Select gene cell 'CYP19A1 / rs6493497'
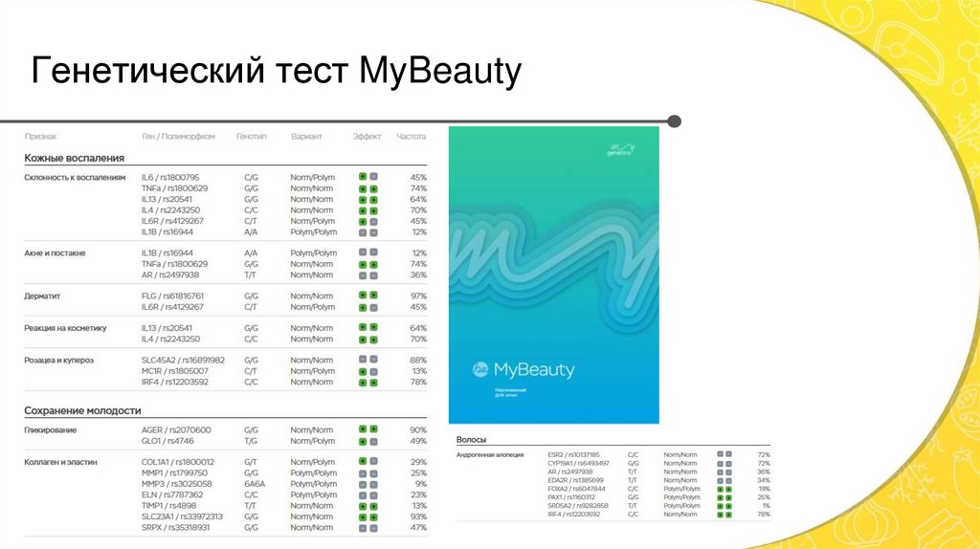 [x=578, y=464]
